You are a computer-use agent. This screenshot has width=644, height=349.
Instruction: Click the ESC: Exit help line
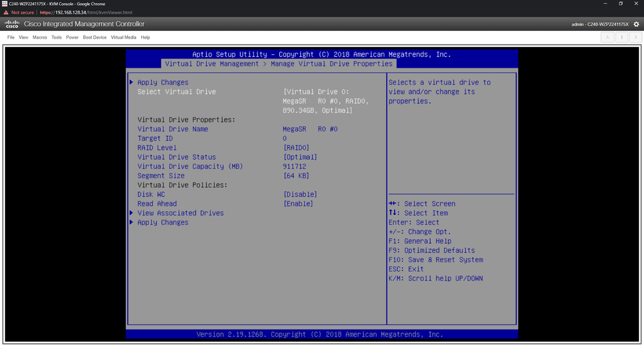pos(405,269)
